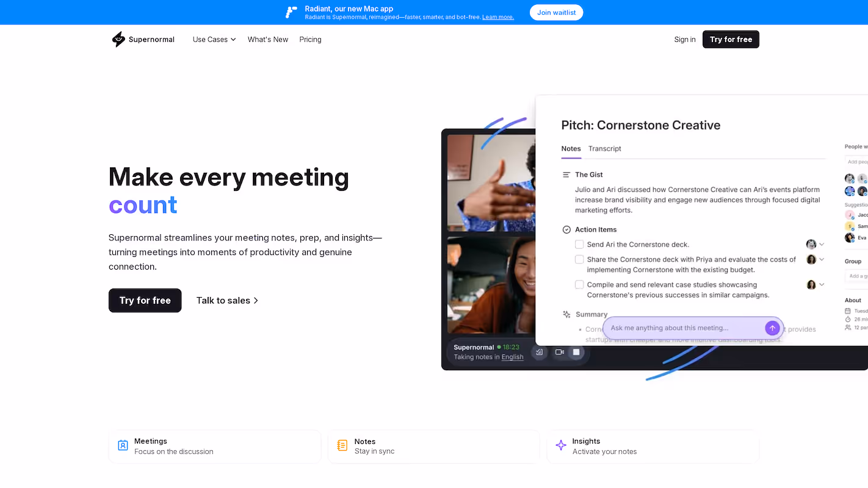Click the top video thumbnail with hand gesture

point(491,183)
